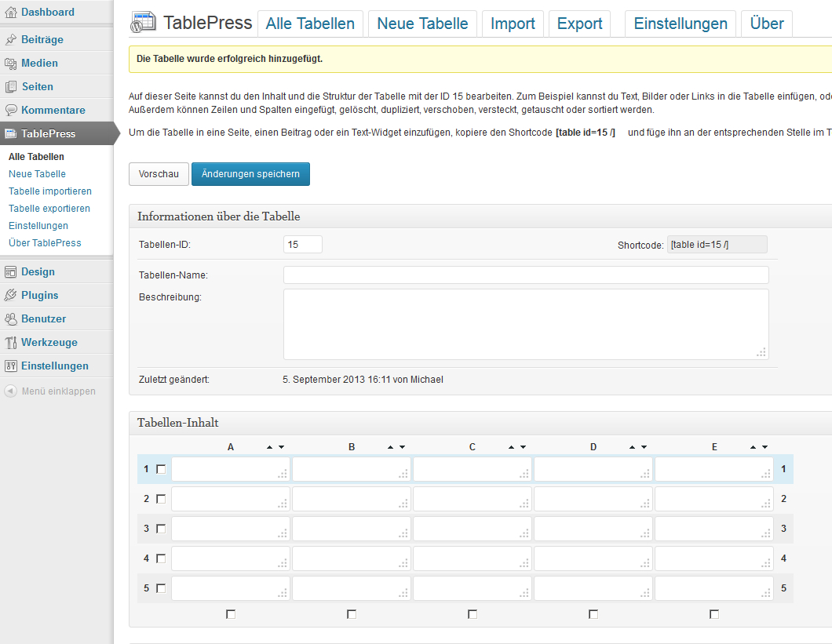The height and width of the screenshot is (644, 832).
Task: Sort column A ascending with up arrow
Action: click(269, 447)
